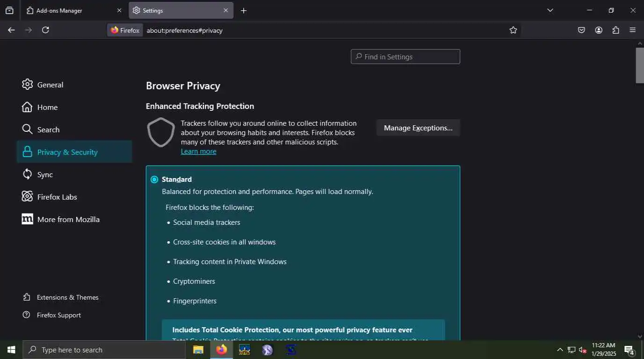Screen dimensions: 644x359
Task: Close the Settings tab
Action: tap(226, 10)
